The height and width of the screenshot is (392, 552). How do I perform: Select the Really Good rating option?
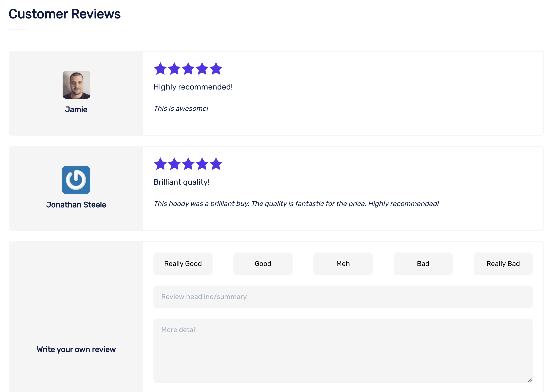183,264
